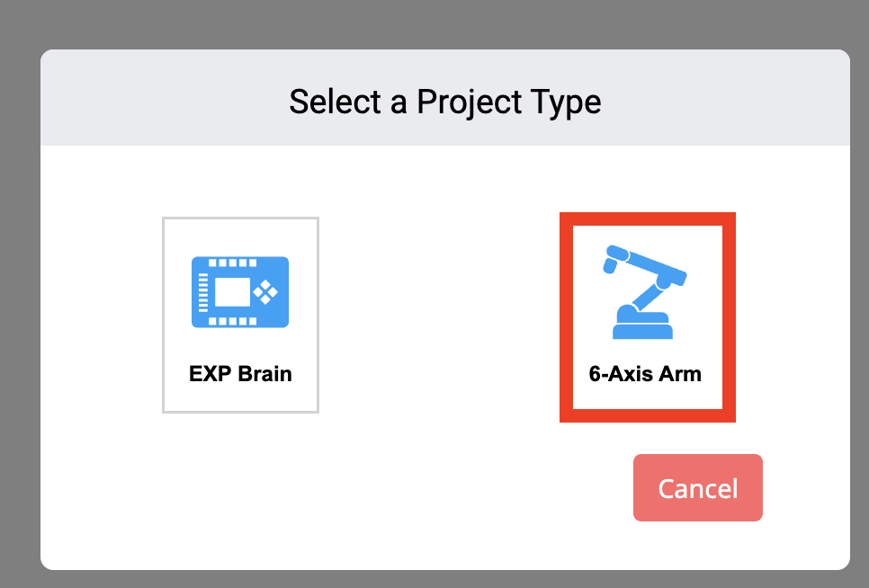Open the EXP Brain project type

pos(240,314)
